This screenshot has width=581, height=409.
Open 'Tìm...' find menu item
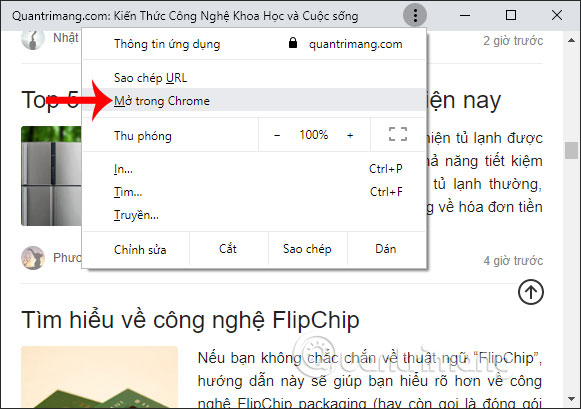254,192
